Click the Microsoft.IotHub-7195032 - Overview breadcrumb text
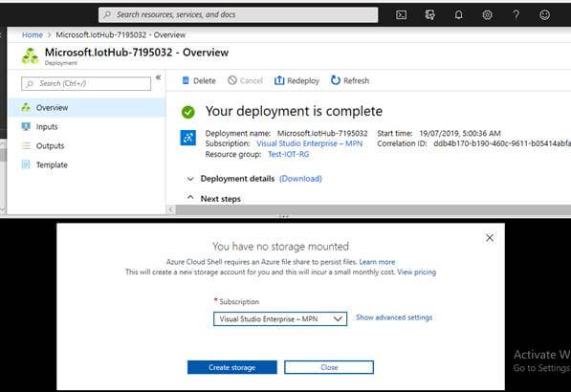 pyautogui.click(x=121, y=34)
